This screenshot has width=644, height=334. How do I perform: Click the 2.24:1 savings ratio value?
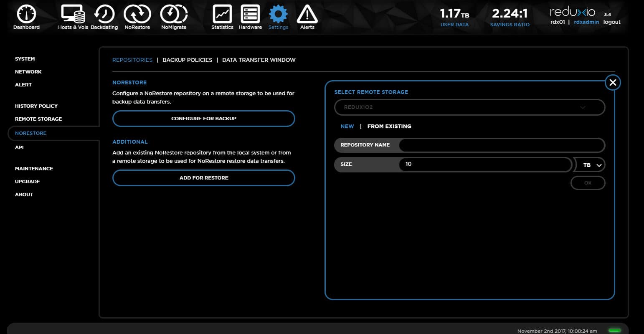pyautogui.click(x=510, y=14)
